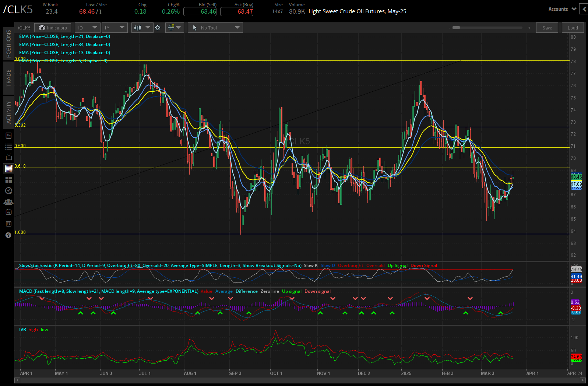Click the zoom in plus icon
588x386 pixels.
pyautogui.click(x=529, y=28)
